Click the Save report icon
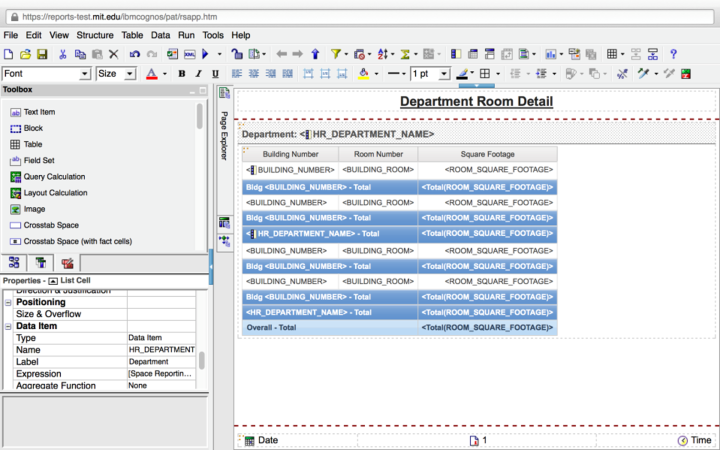 (42, 54)
